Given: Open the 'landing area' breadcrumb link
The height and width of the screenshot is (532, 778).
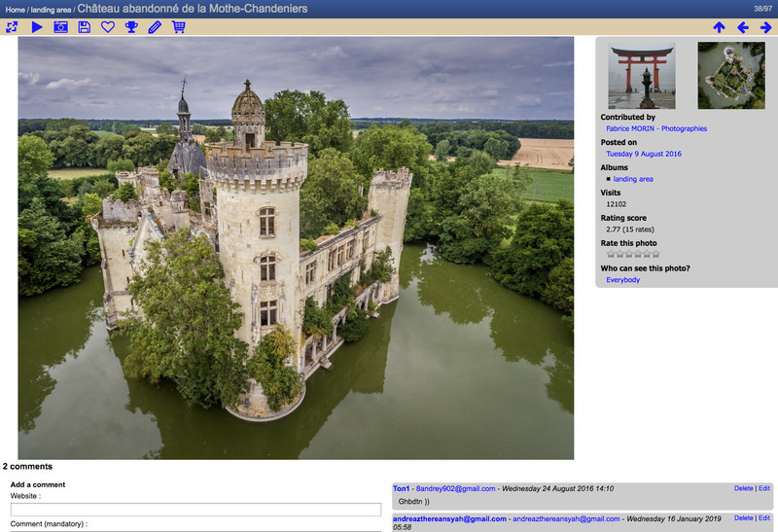Looking at the screenshot, I should tap(51, 9).
